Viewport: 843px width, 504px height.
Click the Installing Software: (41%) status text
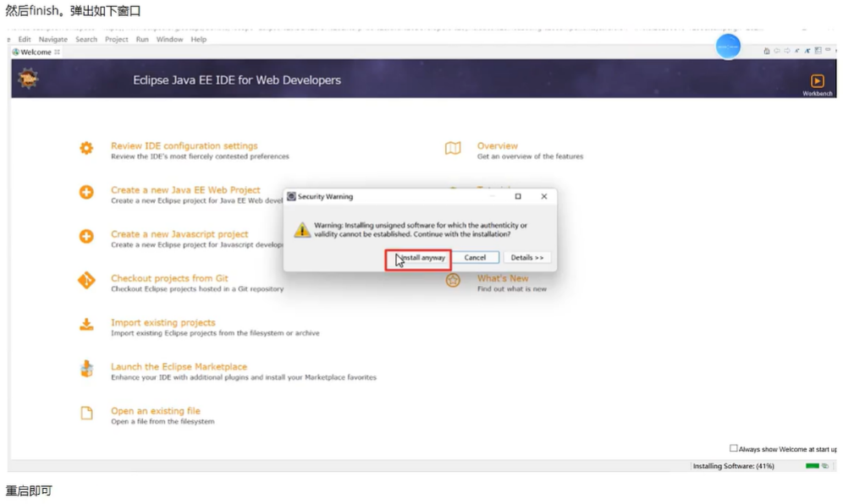click(733, 466)
